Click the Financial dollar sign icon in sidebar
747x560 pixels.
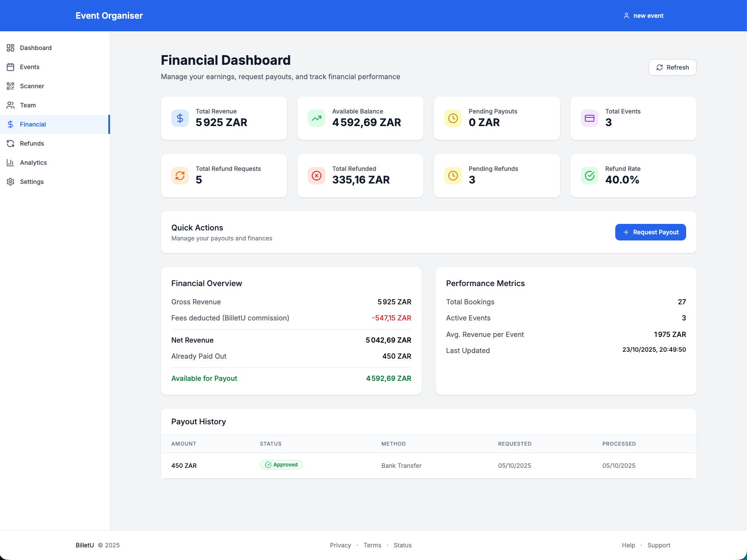(x=10, y=124)
